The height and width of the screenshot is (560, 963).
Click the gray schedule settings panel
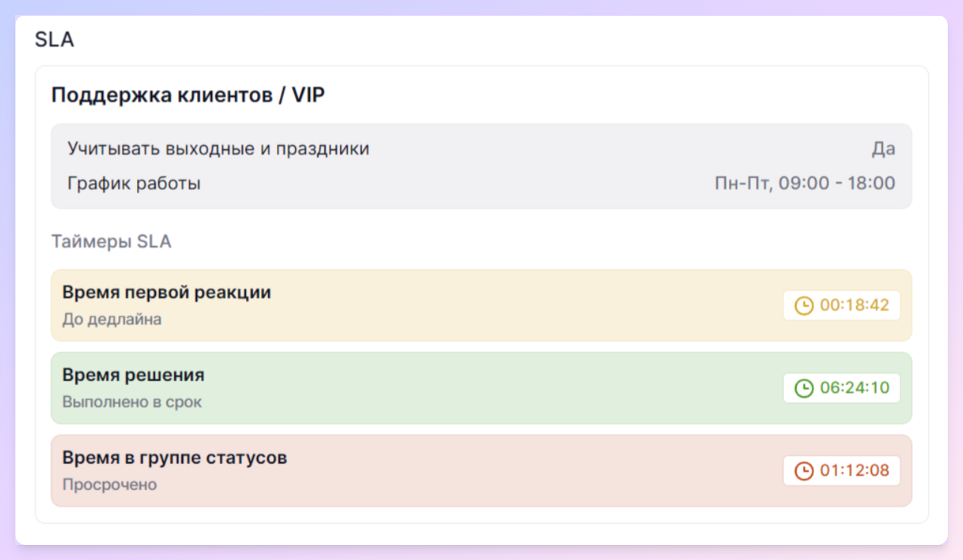tap(481, 166)
